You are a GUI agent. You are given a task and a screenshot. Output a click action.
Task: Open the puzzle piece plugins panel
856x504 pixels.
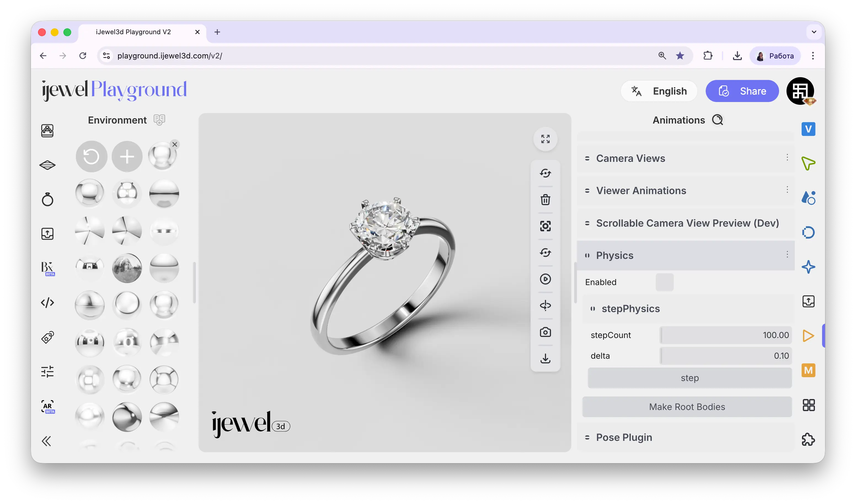tap(808, 439)
